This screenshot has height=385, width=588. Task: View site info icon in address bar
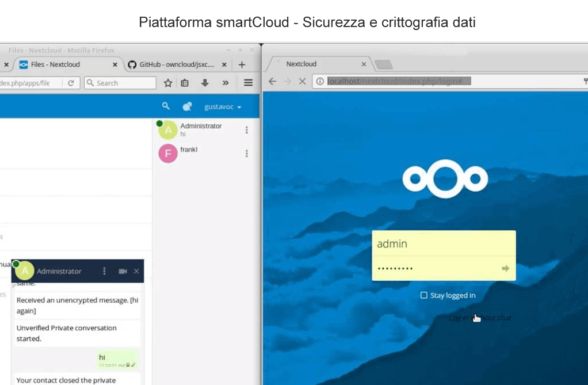(320, 81)
